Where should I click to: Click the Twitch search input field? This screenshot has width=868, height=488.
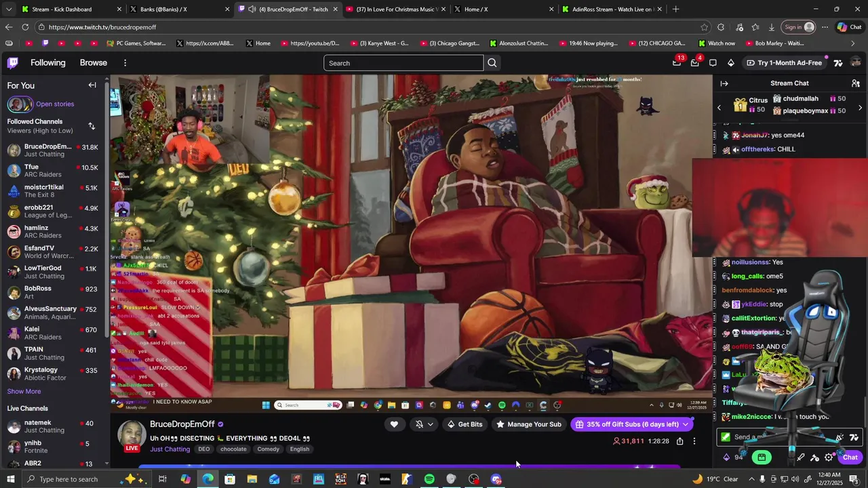403,63
